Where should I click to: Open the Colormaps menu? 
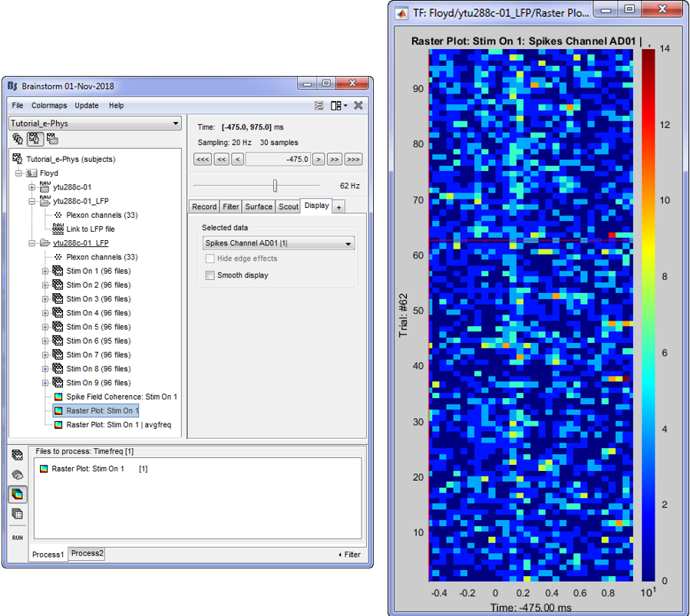(x=49, y=105)
